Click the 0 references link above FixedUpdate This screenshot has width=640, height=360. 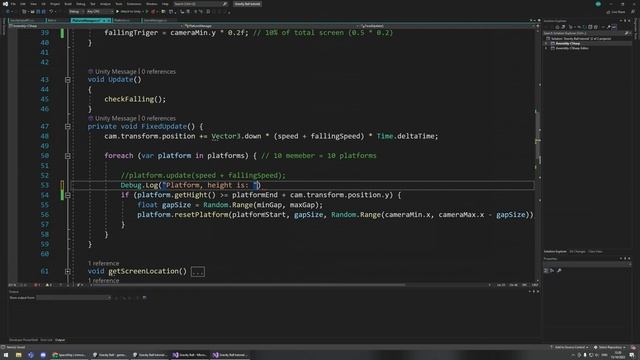point(158,118)
